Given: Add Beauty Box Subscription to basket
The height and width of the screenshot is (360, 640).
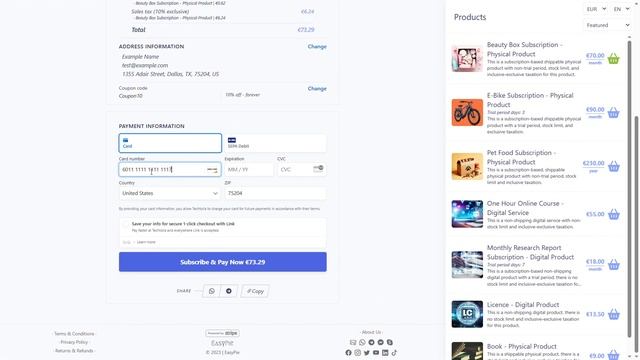Looking at the screenshot, I should pos(613,59).
